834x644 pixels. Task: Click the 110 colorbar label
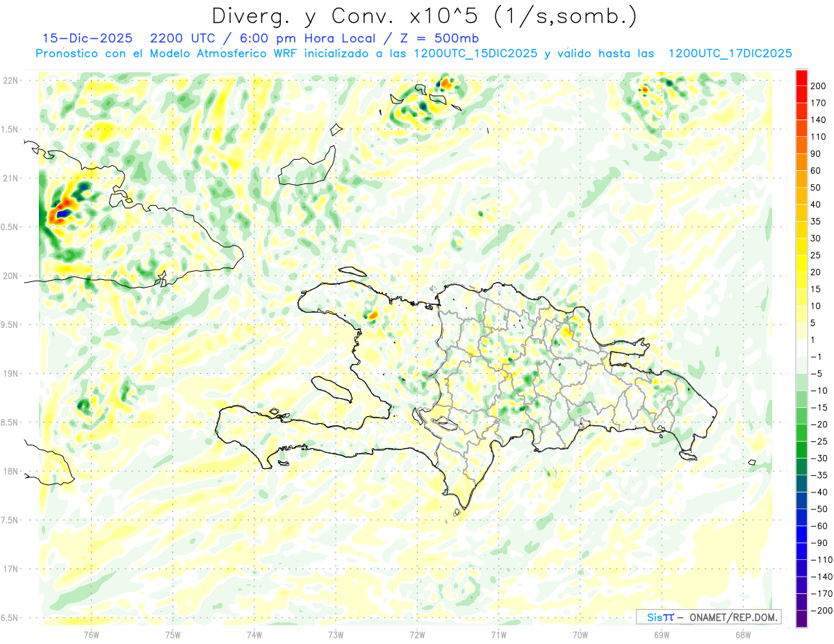click(x=819, y=137)
